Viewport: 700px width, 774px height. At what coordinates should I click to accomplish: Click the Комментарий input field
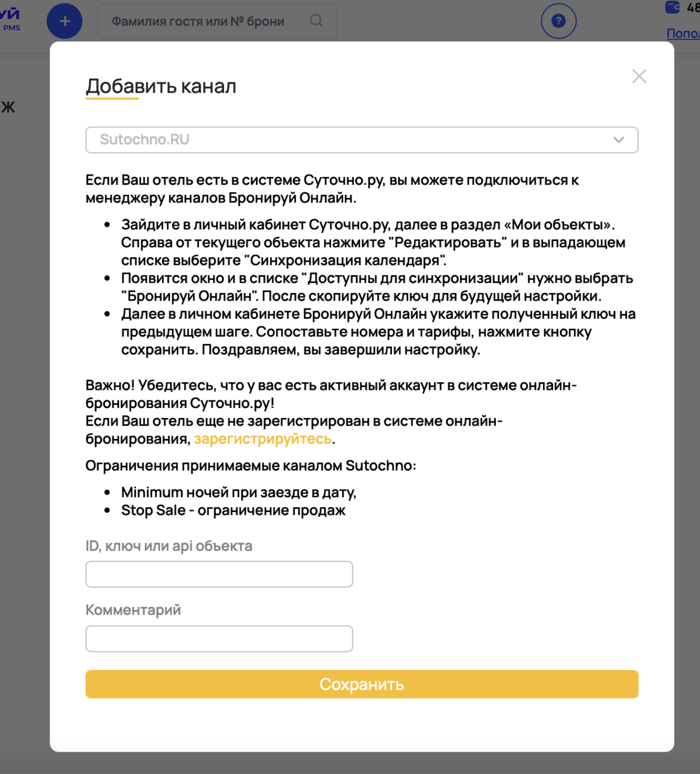tap(219, 638)
